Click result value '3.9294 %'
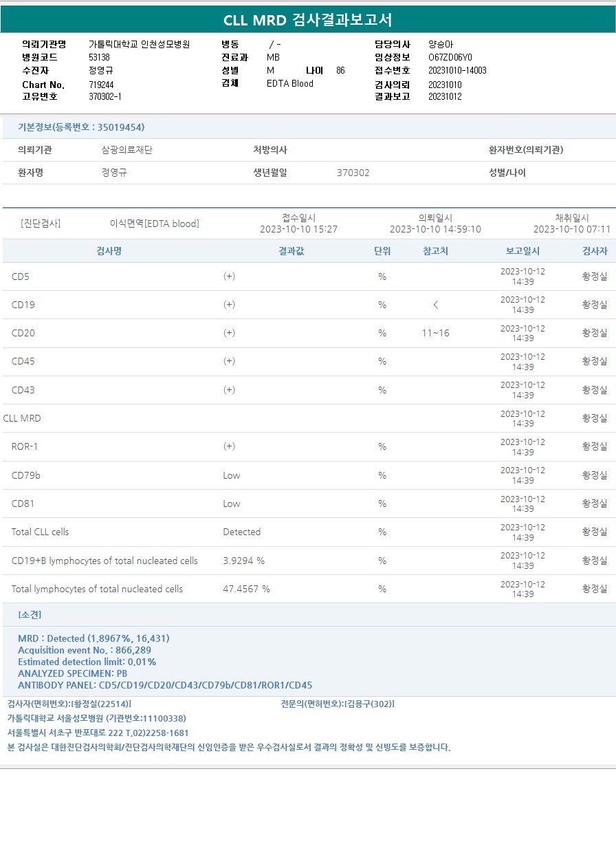 [243, 561]
